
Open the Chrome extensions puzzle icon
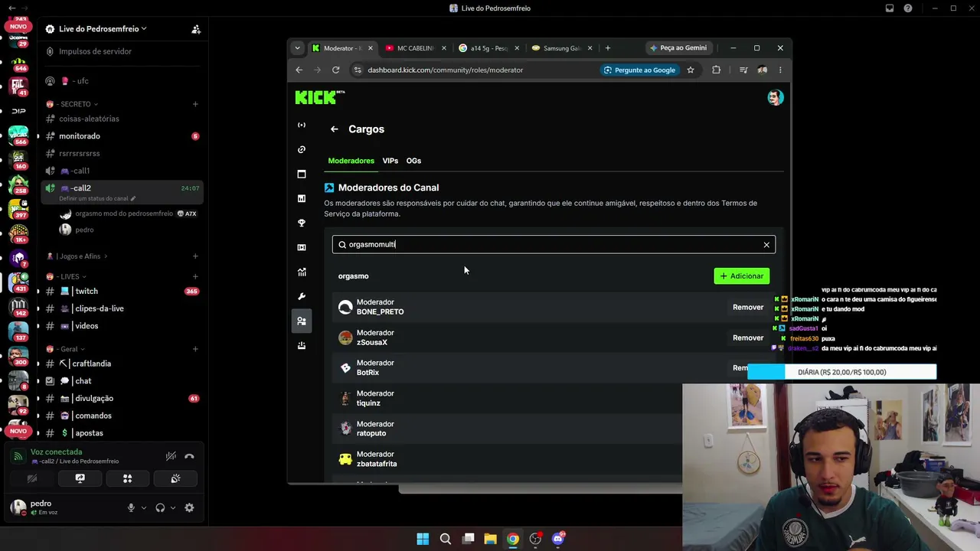[716, 70]
